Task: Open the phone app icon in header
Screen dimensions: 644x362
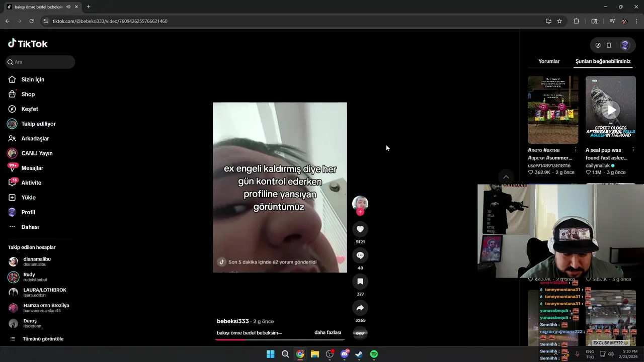Action: [609, 45]
